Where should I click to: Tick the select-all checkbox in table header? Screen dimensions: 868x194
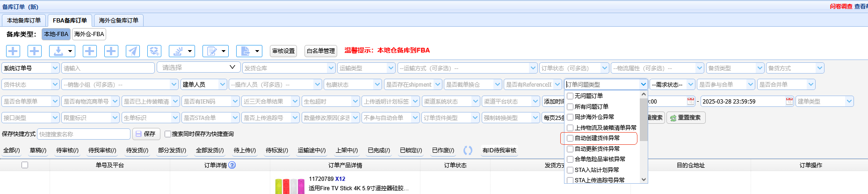[x=25, y=165]
